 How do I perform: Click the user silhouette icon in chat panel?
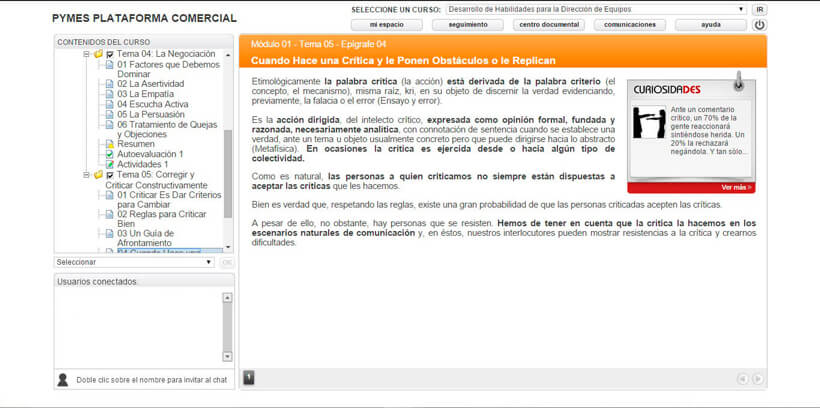pos(63,380)
